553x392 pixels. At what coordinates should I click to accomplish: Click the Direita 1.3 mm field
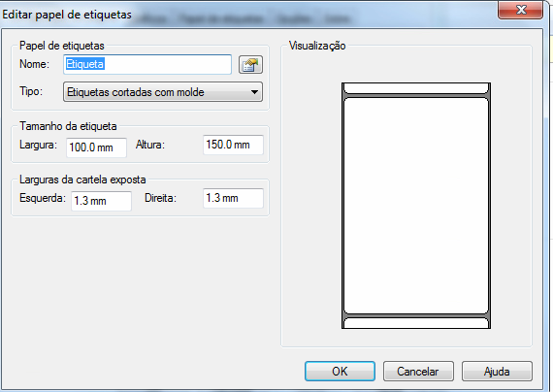(233, 198)
